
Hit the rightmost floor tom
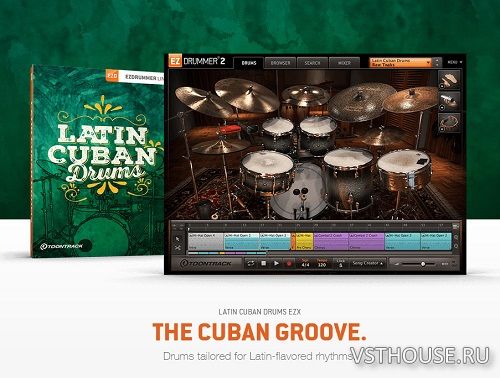(404, 170)
